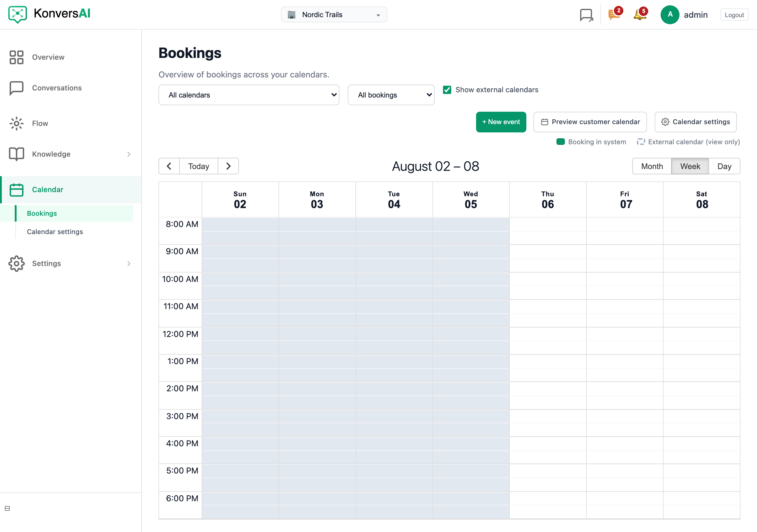Click the Logout button

[734, 15]
